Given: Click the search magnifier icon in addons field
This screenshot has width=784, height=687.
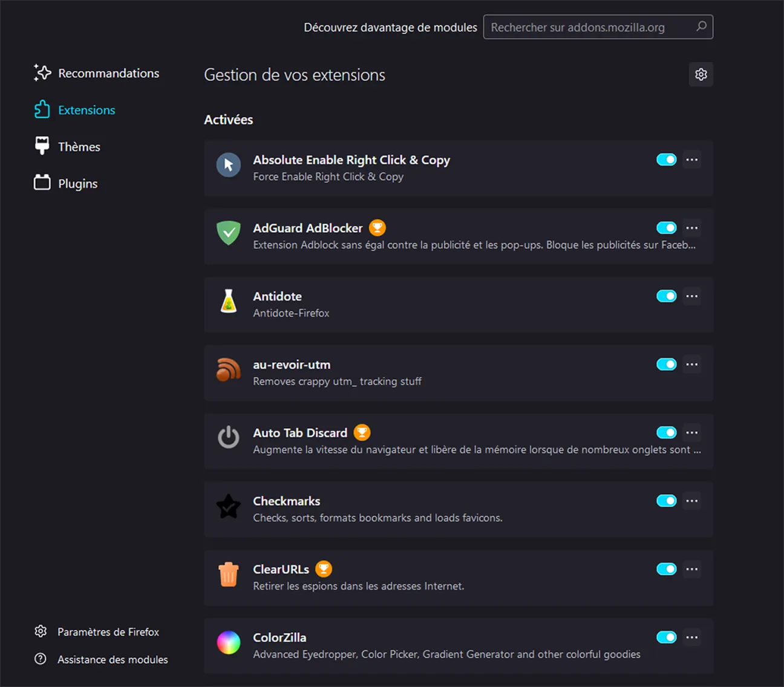Looking at the screenshot, I should 701,27.
